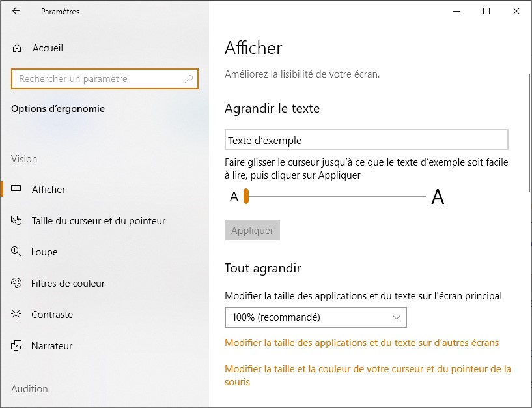This screenshot has height=408, width=532.
Task: Go to the Loupe section
Action: pyautogui.click(x=44, y=252)
